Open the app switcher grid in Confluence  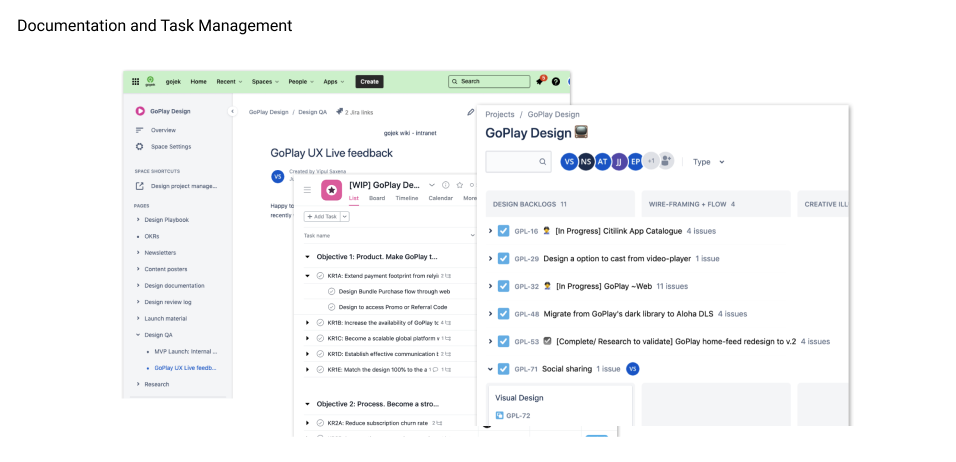point(135,81)
